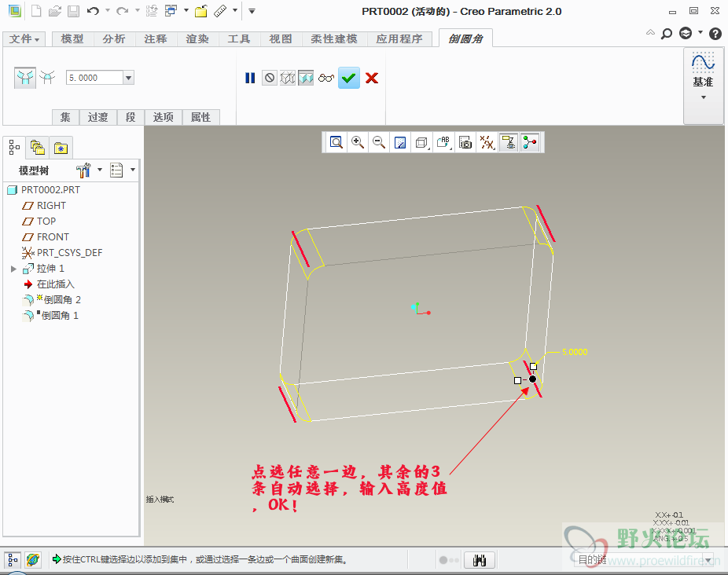The width and height of the screenshot is (728, 575).
Task: Switch to the 渲染 ribbon tab
Action: (198, 39)
